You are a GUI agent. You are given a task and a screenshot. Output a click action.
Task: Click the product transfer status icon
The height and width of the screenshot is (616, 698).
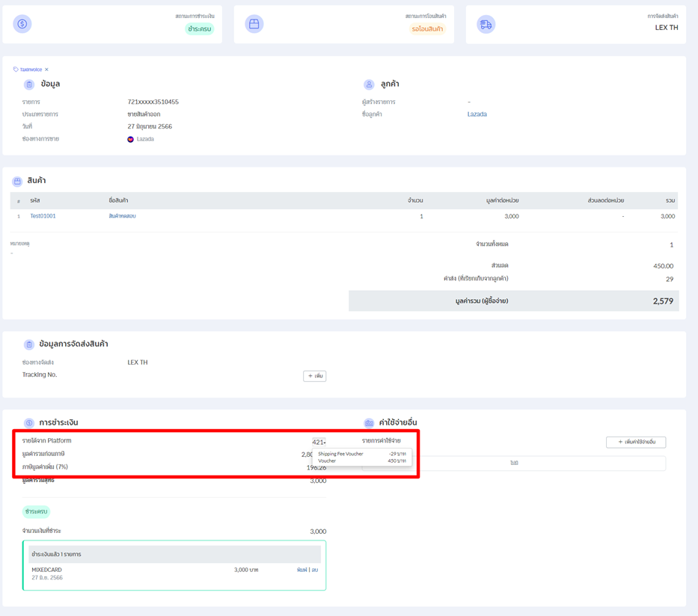[254, 23]
